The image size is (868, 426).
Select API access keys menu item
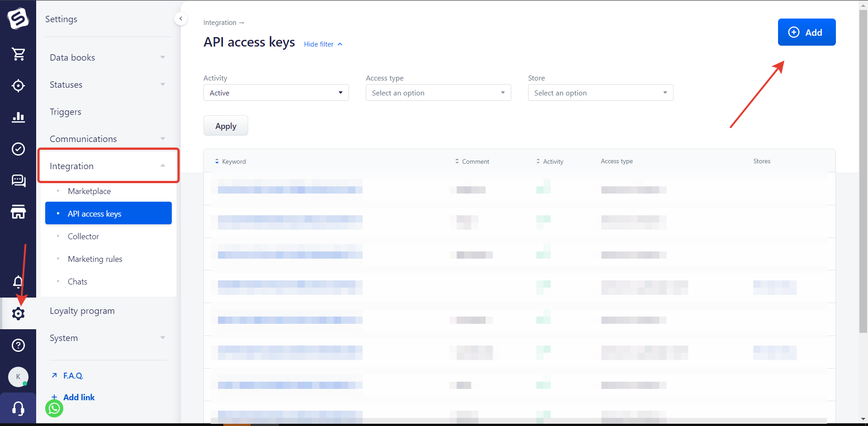click(x=108, y=213)
